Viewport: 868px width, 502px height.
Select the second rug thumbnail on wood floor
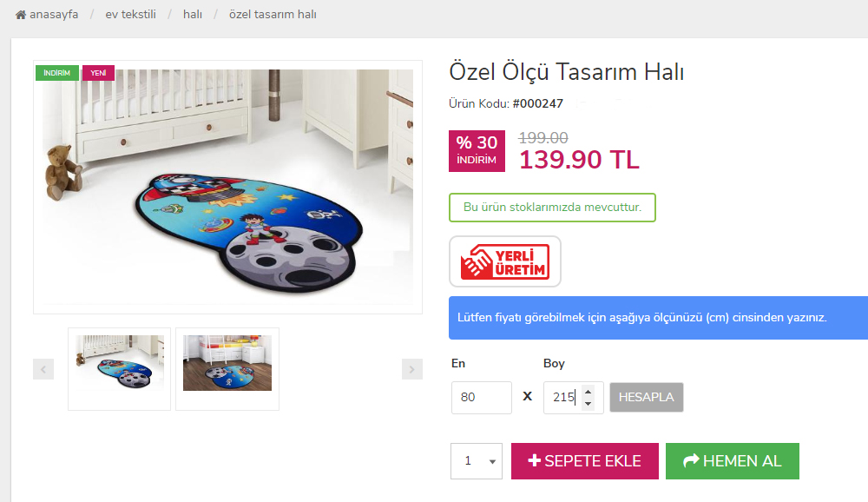[x=227, y=368]
